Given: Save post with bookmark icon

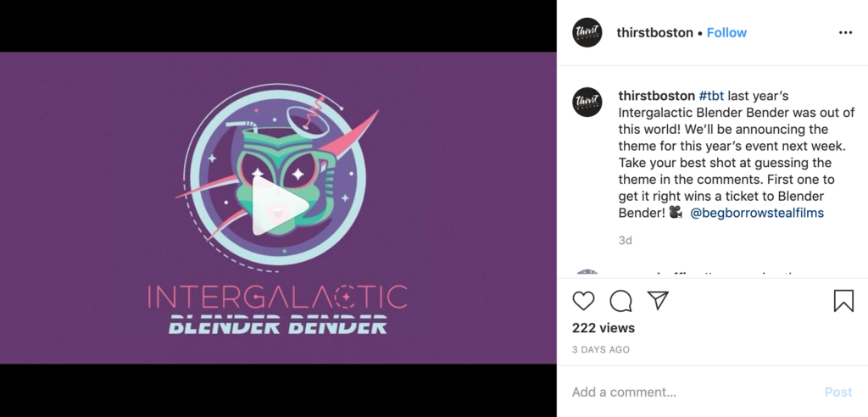Looking at the screenshot, I should [843, 301].
